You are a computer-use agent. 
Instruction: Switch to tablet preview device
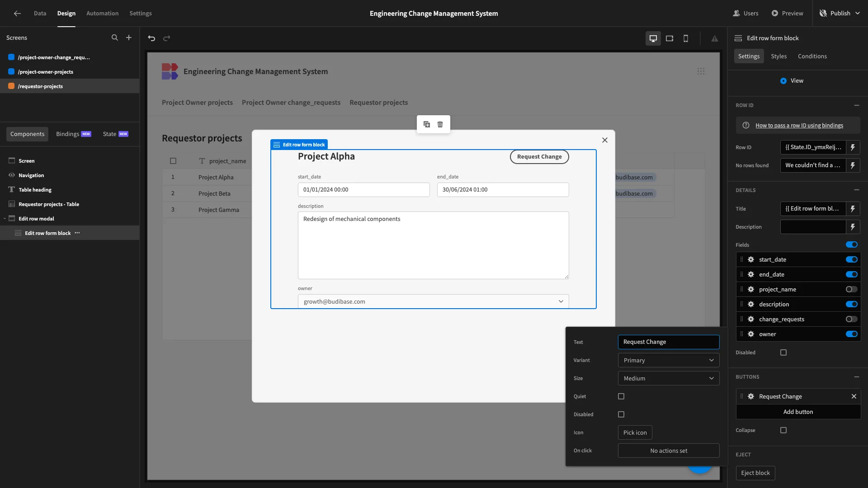point(670,38)
